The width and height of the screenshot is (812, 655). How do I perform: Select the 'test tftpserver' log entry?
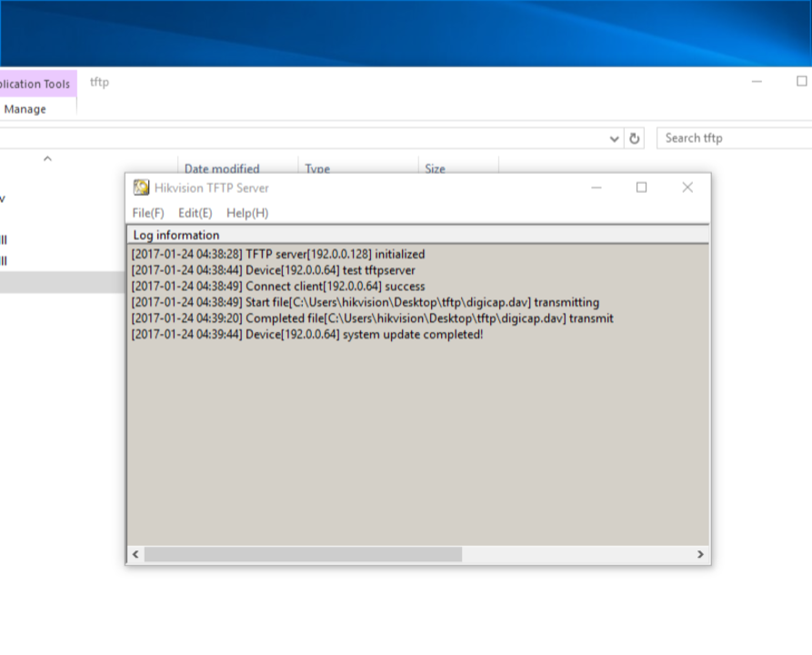[273, 270]
